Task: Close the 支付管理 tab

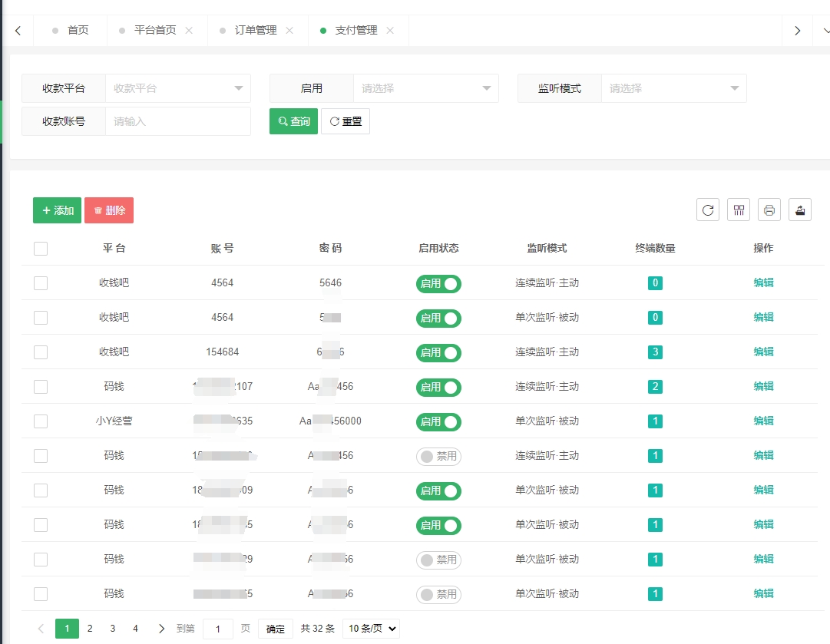Action: [x=391, y=31]
